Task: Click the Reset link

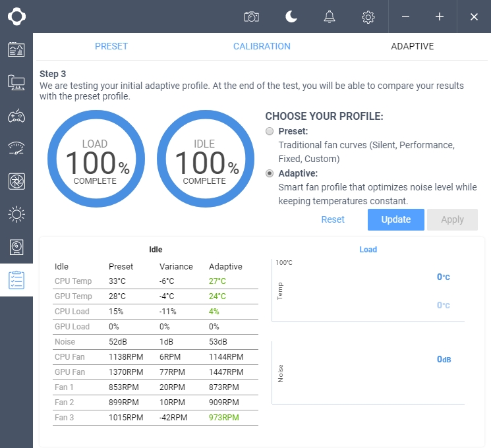Action: coord(333,219)
